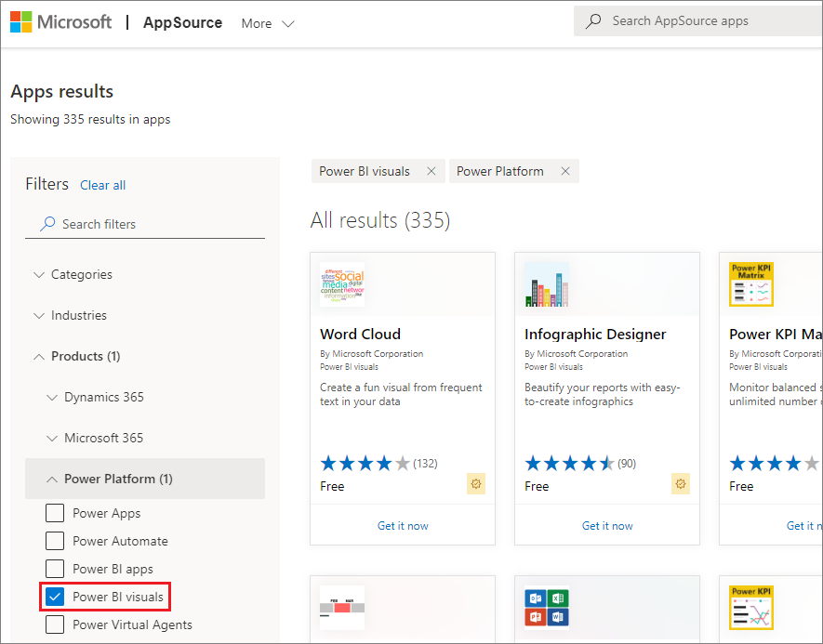Viewport: 823px width, 644px height.
Task: Open the Power KPI icon in bottom row
Action: click(x=751, y=608)
